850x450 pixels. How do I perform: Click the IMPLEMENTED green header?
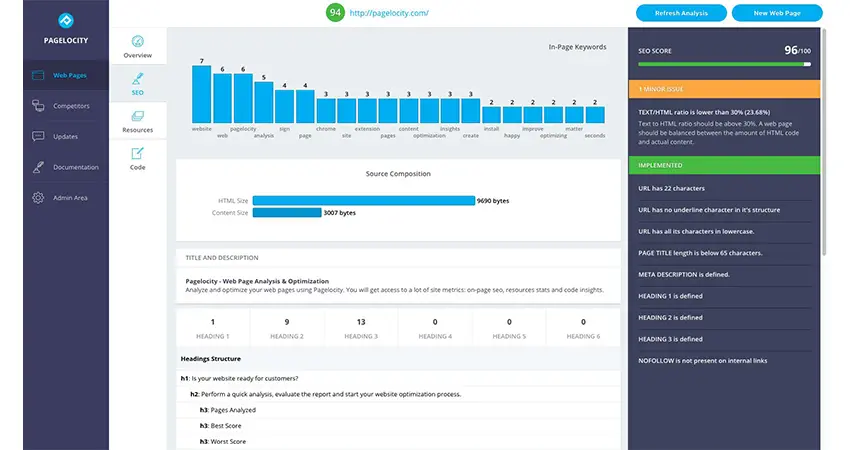[724, 165]
